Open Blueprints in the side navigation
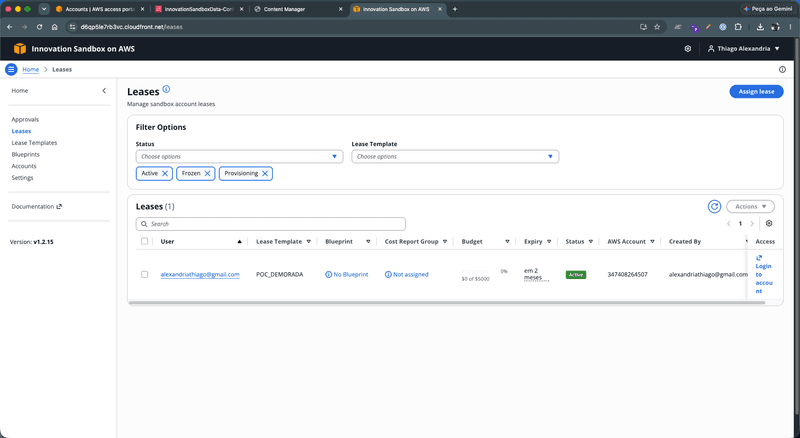 [26, 155]
